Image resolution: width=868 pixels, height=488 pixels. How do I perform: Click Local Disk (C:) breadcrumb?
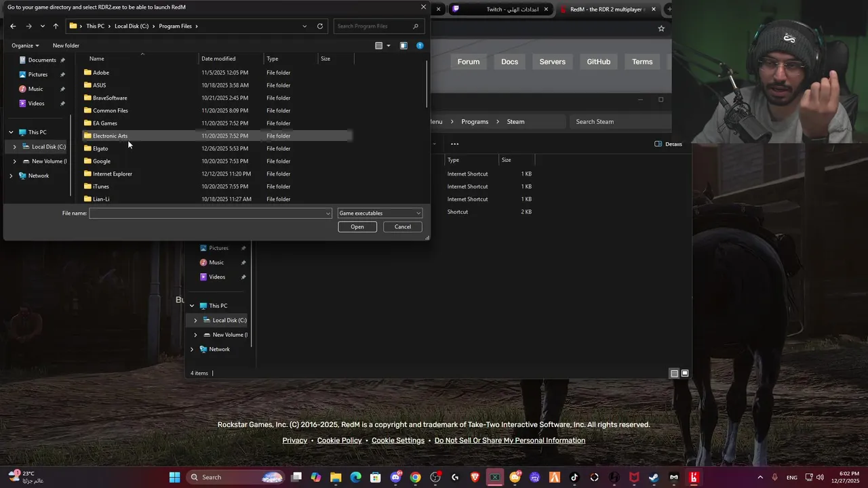pyautogui.click(x=132, y=26)
